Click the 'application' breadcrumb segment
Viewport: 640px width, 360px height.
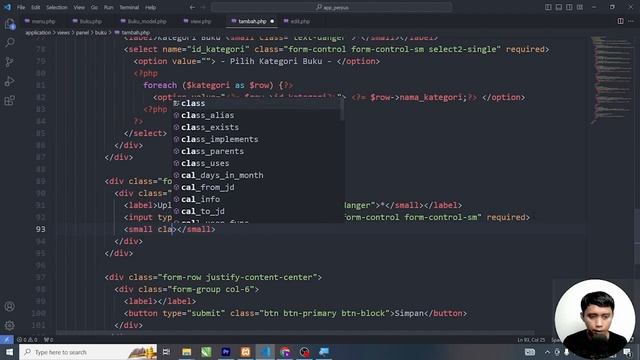[38, 33]
